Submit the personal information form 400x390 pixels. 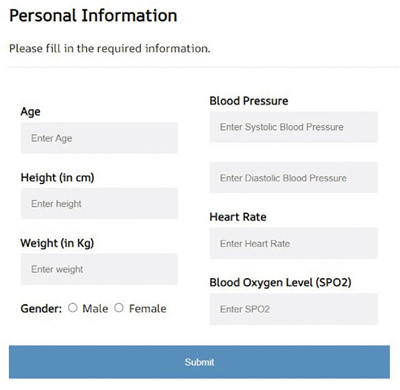click(199, 362)
